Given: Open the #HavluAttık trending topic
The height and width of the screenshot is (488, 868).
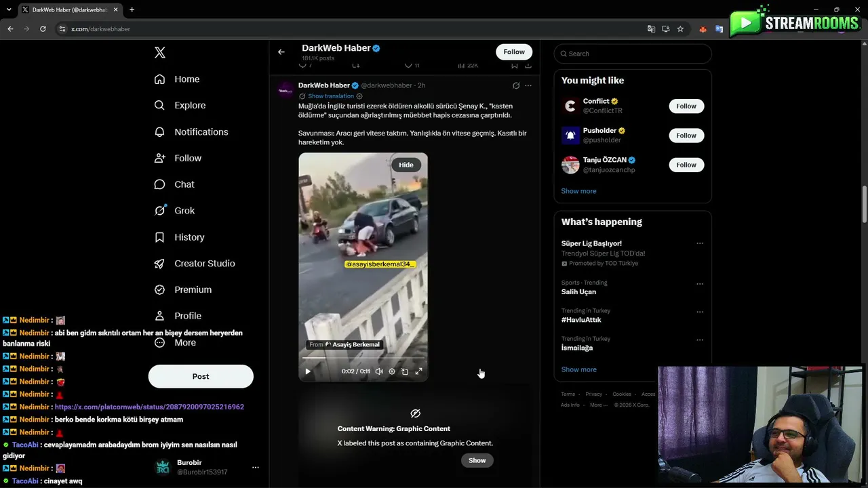Looking at the screenshot, I should point(581,320).
